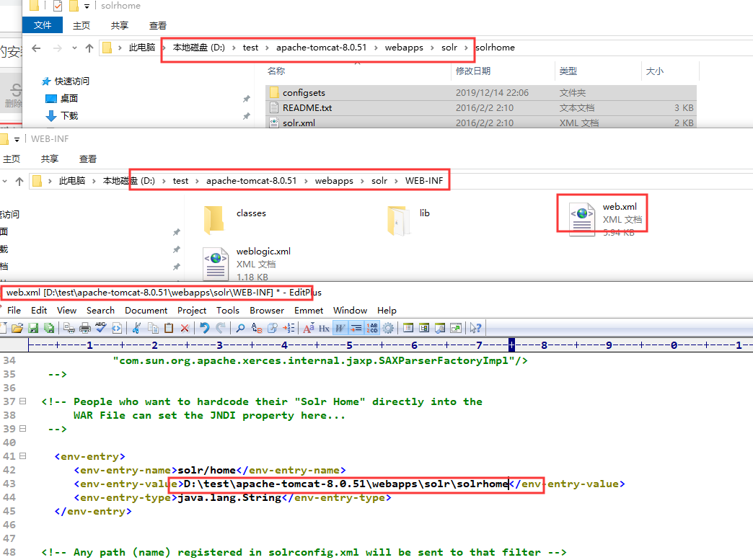The height and width of the screenshot is (560, 753).
Task: Collapse the comment fold at line 37
Action: pyautogui.click(x=22, y=401)
